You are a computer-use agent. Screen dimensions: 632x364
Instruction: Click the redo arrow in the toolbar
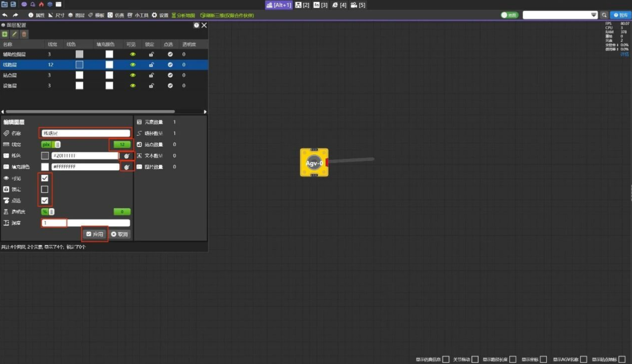point(15,15)
